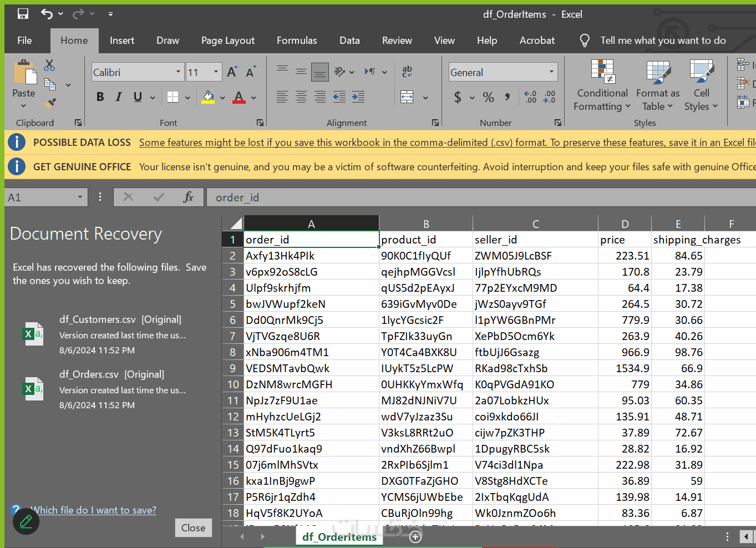Open the Page Layout tab
The height and width of the screenshot is (548, 756).
tap(228, 40)
